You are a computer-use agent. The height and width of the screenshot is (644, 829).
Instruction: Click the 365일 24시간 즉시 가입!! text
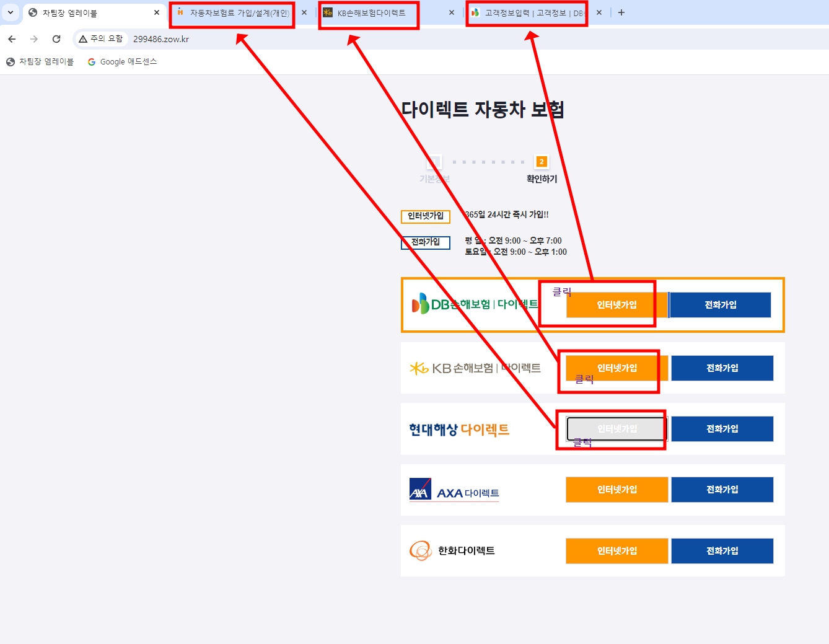coord(507,214)
